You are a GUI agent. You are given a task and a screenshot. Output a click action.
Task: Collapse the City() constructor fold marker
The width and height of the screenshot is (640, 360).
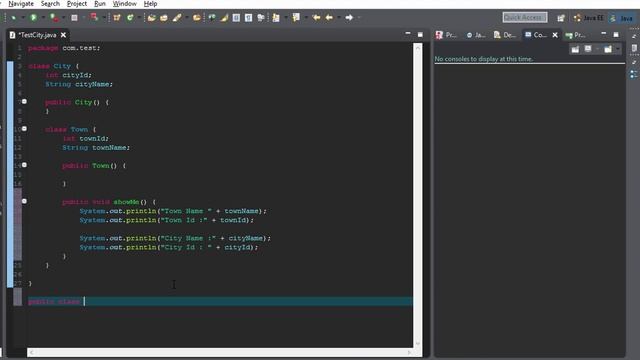point(24,101)
